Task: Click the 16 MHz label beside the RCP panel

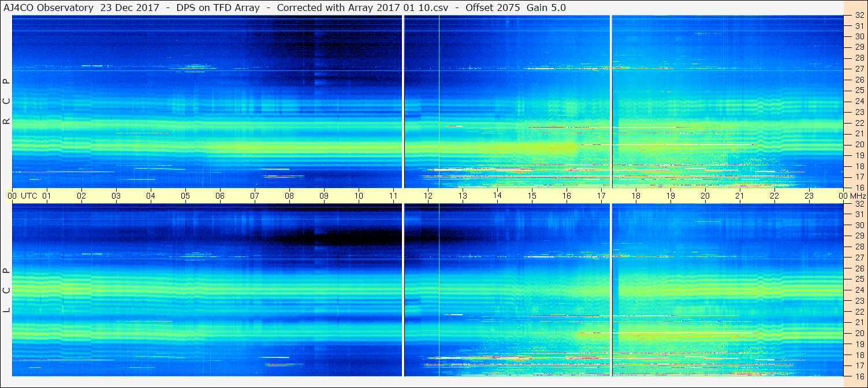Action: (859, 187)
